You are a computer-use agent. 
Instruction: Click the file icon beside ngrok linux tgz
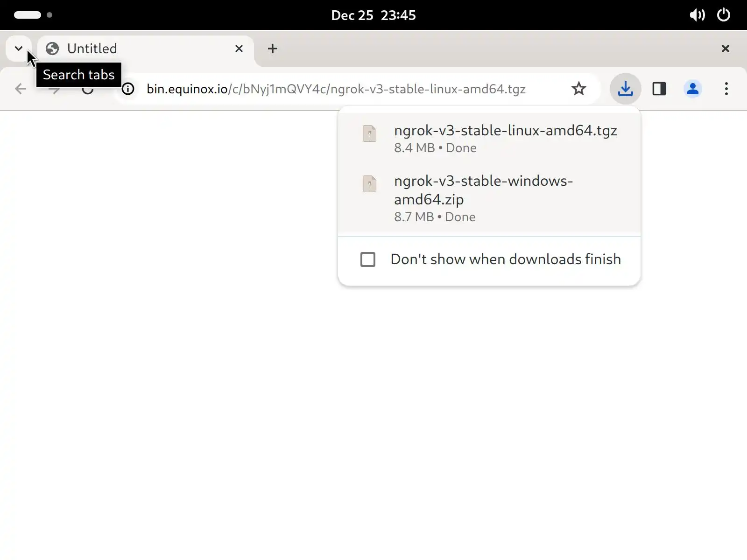(370, 133)
